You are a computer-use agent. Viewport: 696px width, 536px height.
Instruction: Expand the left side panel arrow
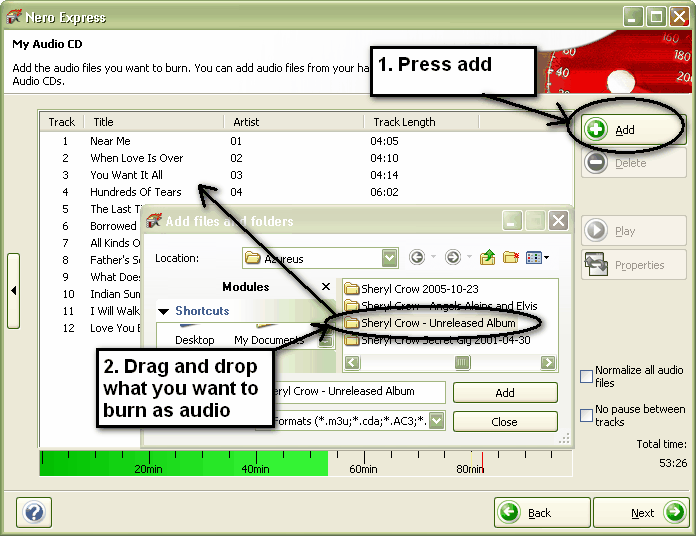click(x=13, y=291)
